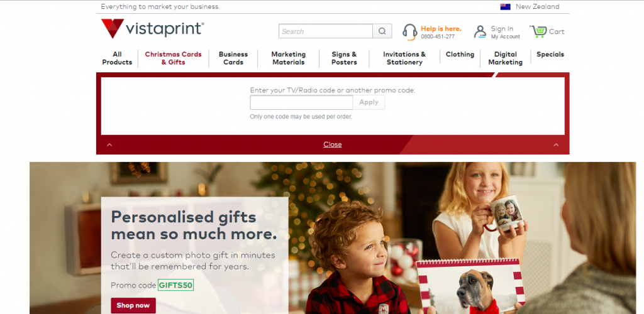Viewport: 644px width, 314px height.
Task: Collapse promo panel using left chevron
Action: click(109, 144)
